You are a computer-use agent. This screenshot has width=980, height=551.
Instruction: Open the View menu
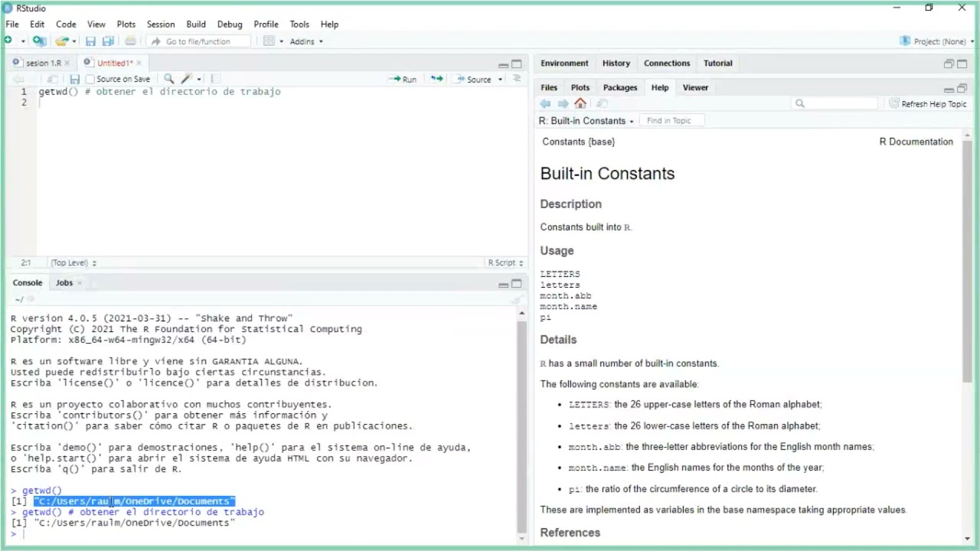tap(96, 24)
